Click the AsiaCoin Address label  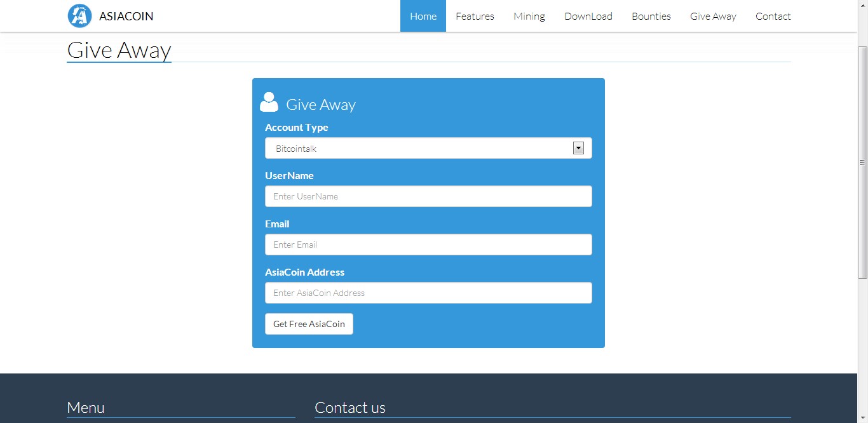304,272
